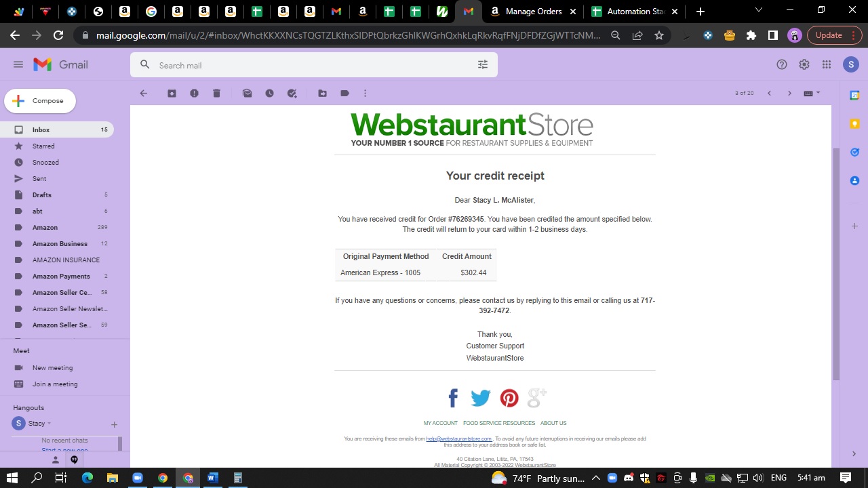Reload the page

coord(58,35)
